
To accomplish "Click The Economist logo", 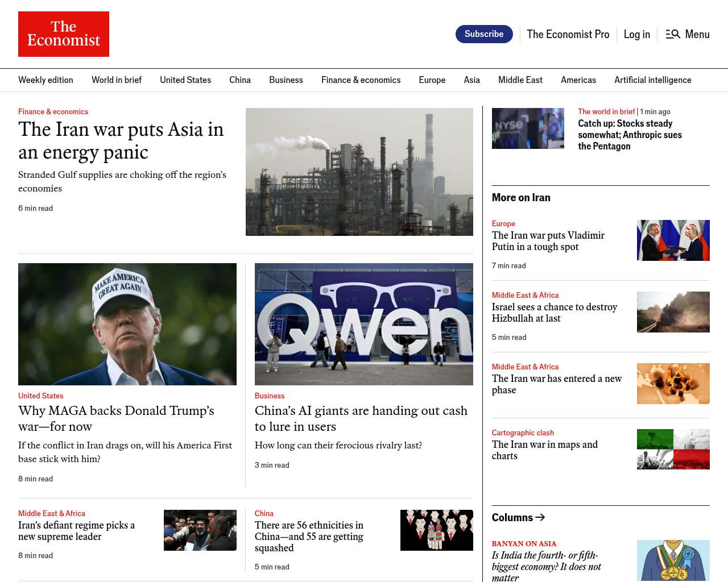I will coord(64,34).
